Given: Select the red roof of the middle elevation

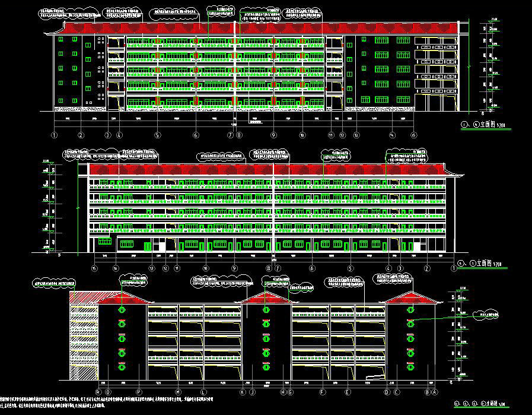Looking at the screenshot, I should [267, 170].
